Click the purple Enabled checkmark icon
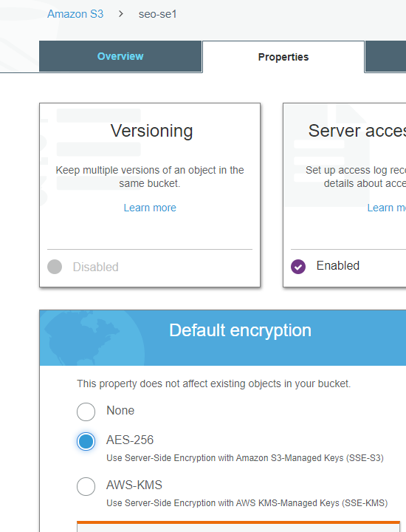The width and height of the screenshot is (406, 532). tap(298, 266)
